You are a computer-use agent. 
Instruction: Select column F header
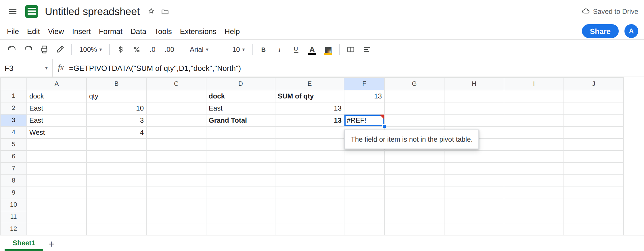coord(364,84)
